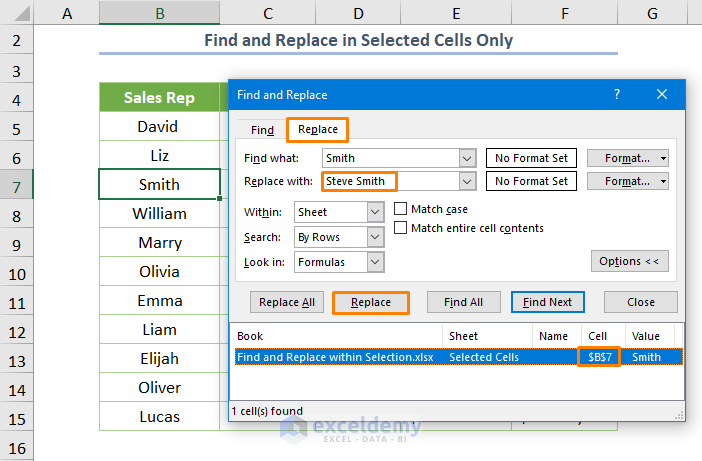
Task: Expand the Search By Rows dropdown
Action: point(375,237)
